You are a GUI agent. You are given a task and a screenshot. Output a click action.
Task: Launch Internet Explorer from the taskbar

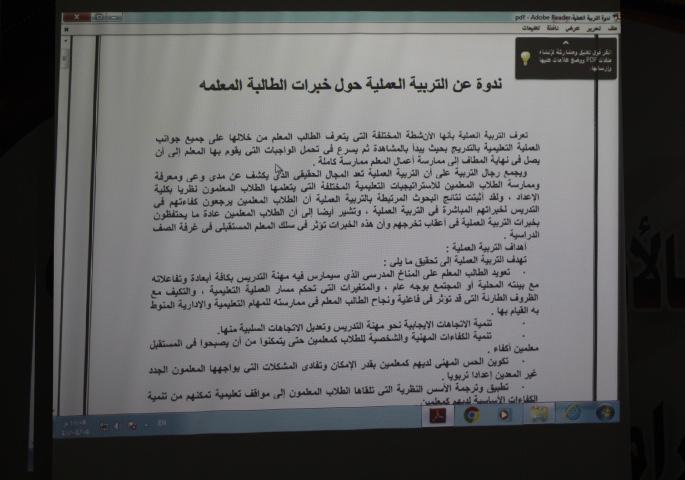click(572, 413)
